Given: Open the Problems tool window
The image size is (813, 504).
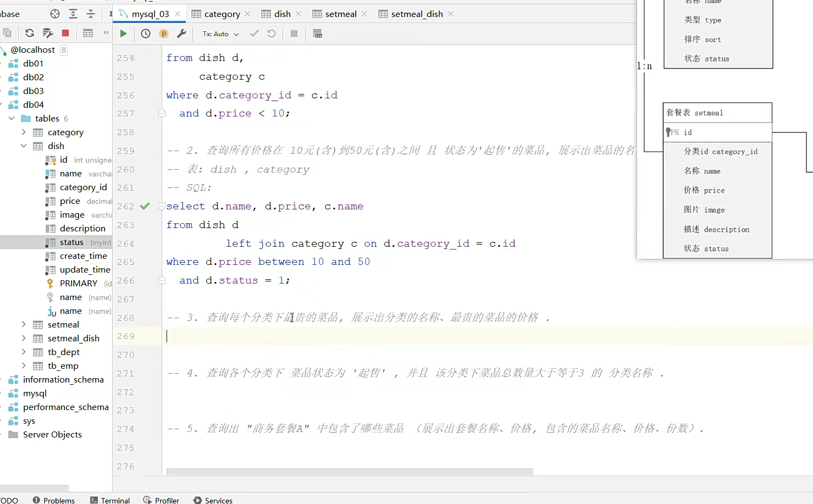Looking at the screenshot, I should pyautogui.click(x=53, y=500).
